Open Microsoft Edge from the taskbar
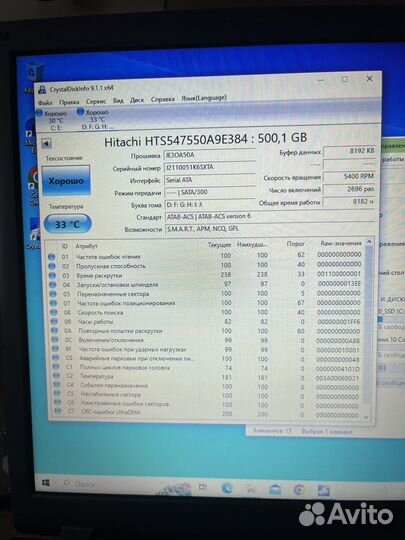 [227, 488]
